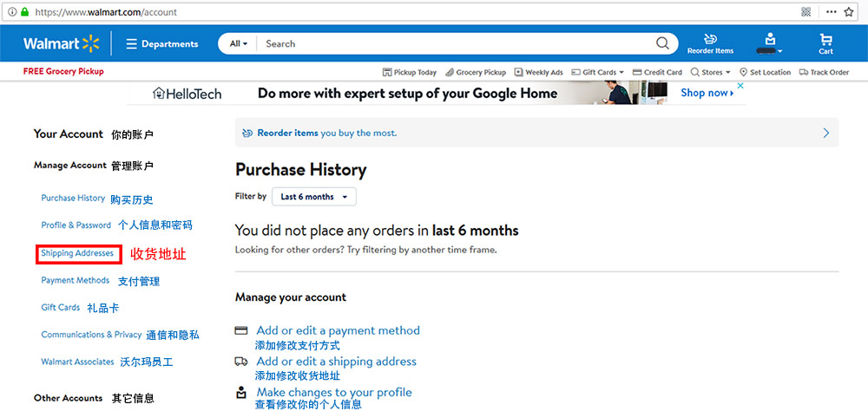
Task: Open Communications & Privacy in sidebar
Action: (91, 335)
